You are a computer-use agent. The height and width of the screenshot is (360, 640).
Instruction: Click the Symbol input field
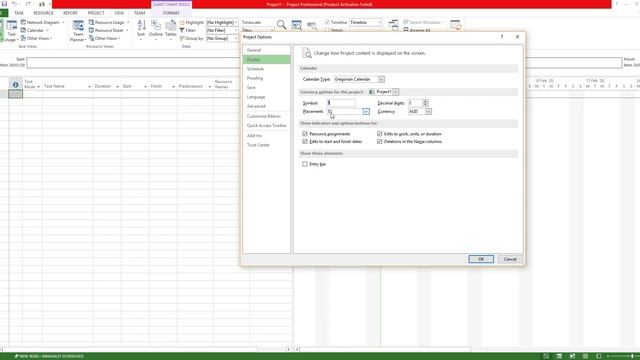pyautogui.click(x=341, y=103)
